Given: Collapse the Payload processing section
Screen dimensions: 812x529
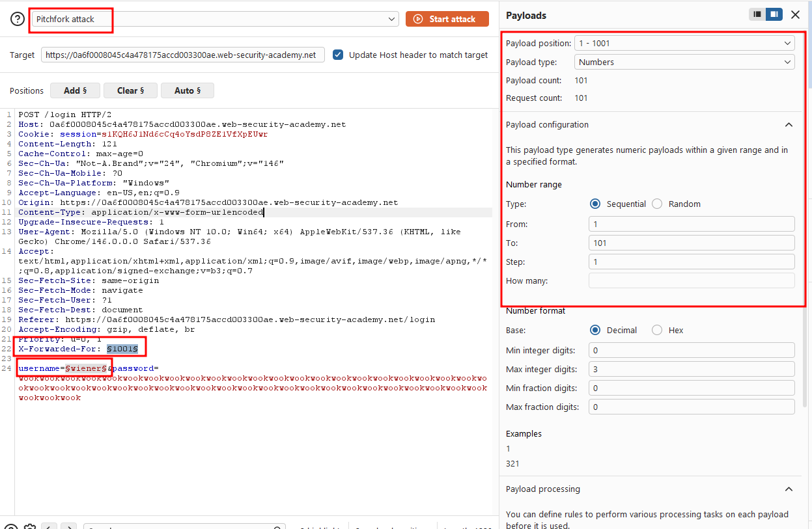Looking at the screenshot, I should [x=789, y=489].
